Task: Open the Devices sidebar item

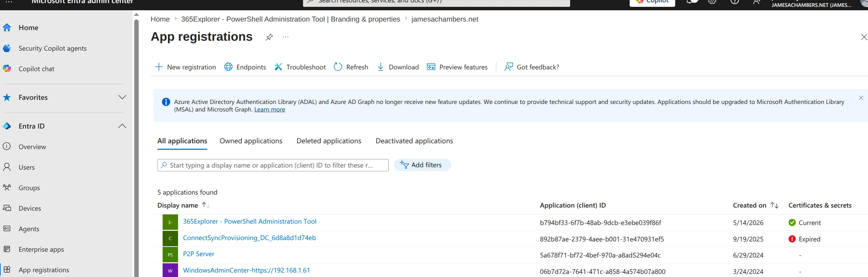Action: pyautogui.click(x=30, y=208)
